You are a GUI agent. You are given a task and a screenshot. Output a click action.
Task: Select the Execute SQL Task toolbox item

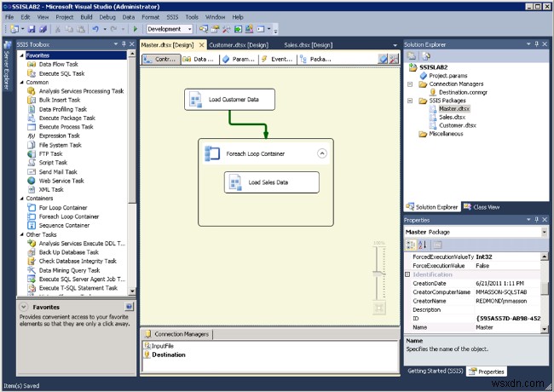point(61,73)
